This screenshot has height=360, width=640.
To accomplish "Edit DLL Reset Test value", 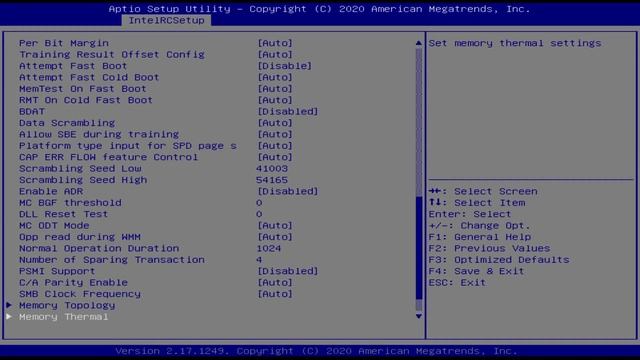I will pos(259,214).
